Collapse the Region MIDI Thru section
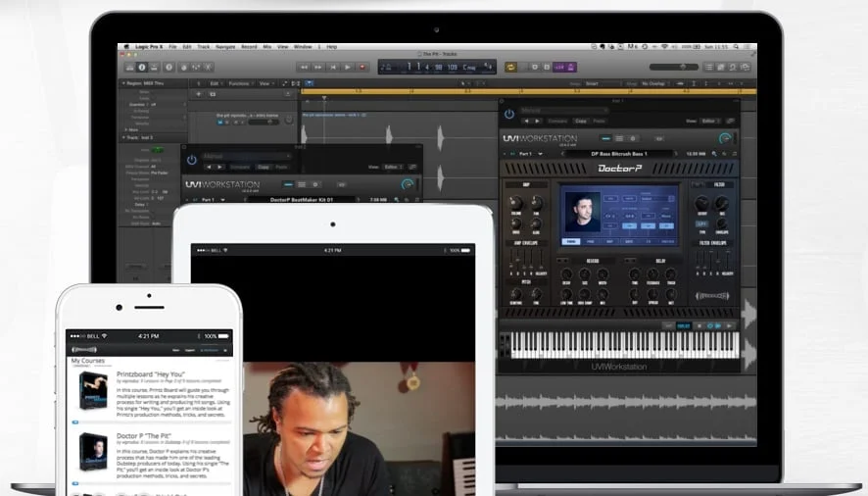 123,83
